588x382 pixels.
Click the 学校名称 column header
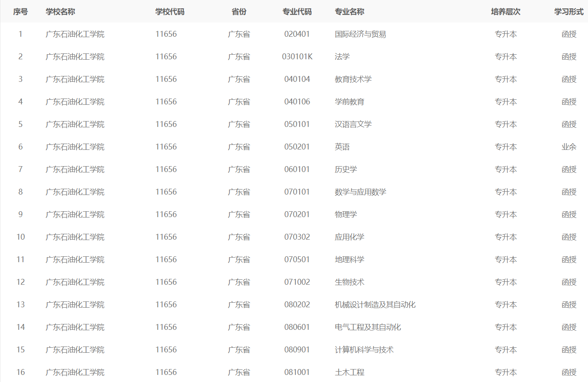[60, 12]
